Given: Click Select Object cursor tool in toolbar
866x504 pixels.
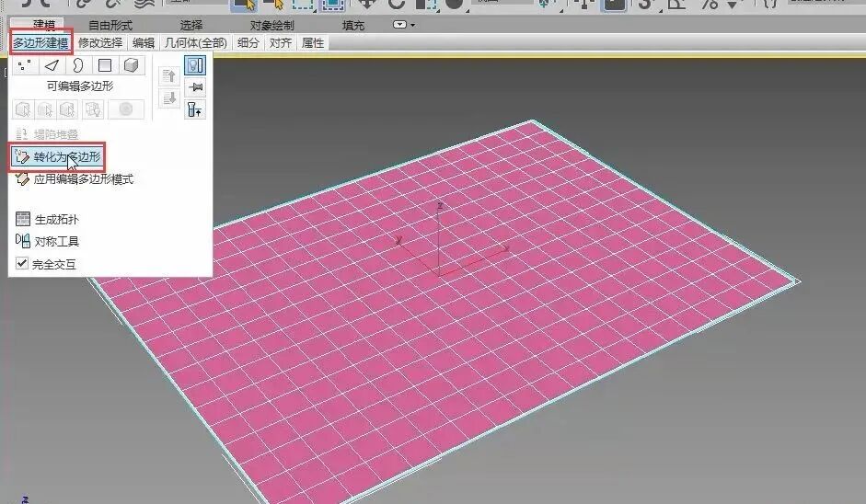Looking at the screenshot, I should pyautogui.click(x=244, y=5).
